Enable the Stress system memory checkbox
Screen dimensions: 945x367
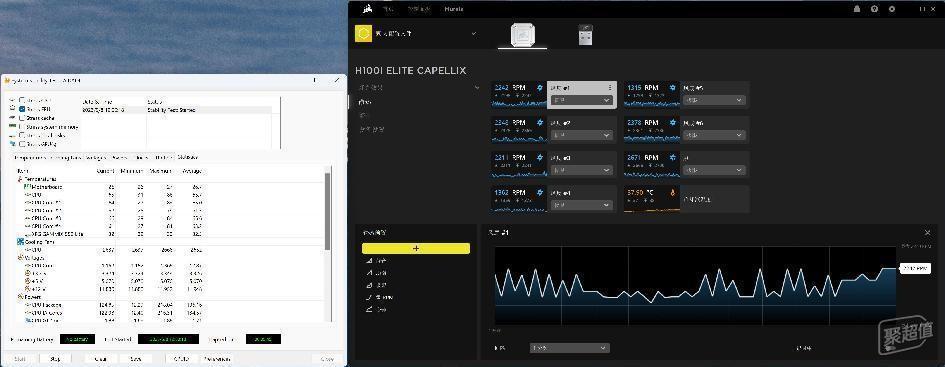click(22, 127)
